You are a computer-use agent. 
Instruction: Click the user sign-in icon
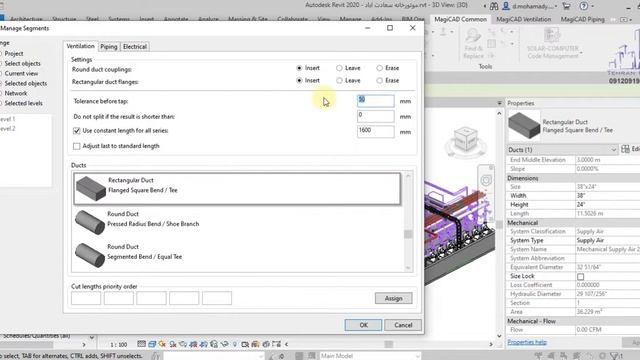506,6
